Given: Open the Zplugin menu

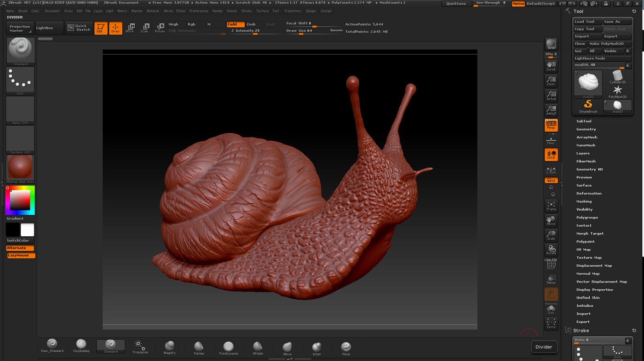Looking at the screenshot, I should tap(310, 11).
